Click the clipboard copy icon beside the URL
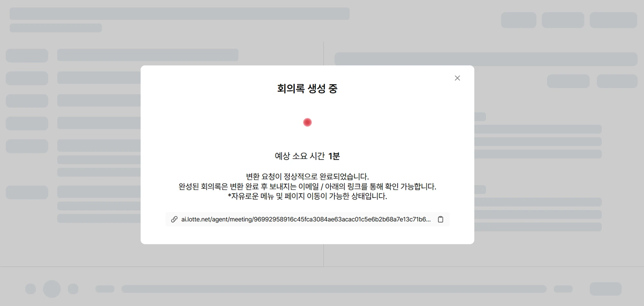Image resolution: width=644 pixels, height=306 pixels. point(440,219)
